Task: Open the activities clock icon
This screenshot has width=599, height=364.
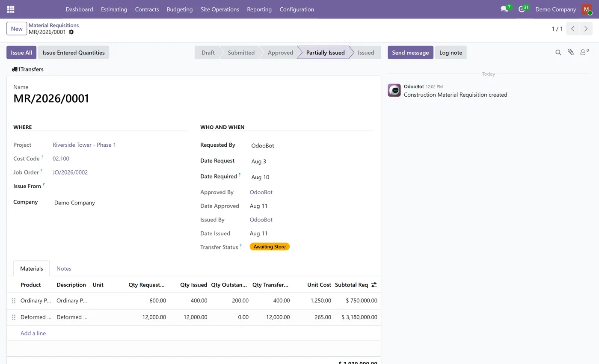Action: pyautogui.click(x=522, y=9)
